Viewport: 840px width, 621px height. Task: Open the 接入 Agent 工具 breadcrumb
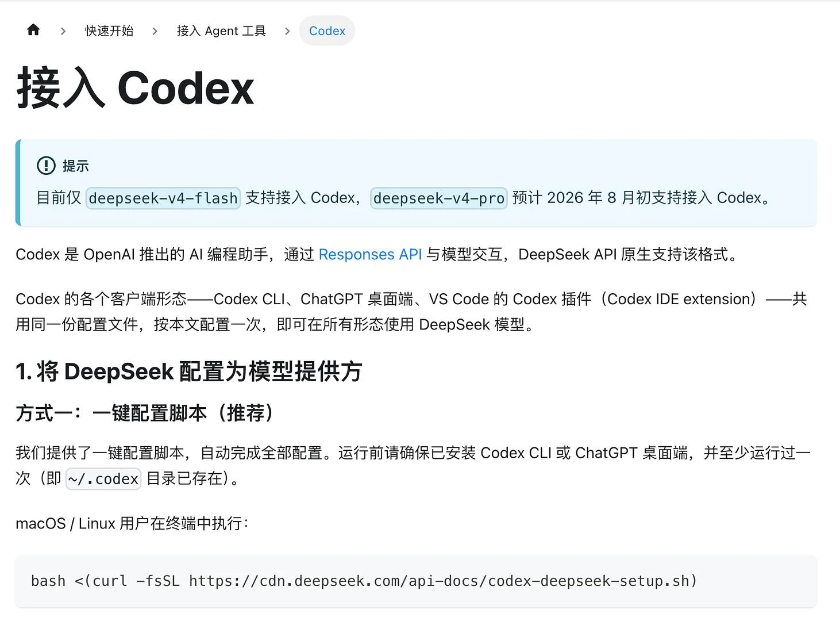click(x=221, y=30)
